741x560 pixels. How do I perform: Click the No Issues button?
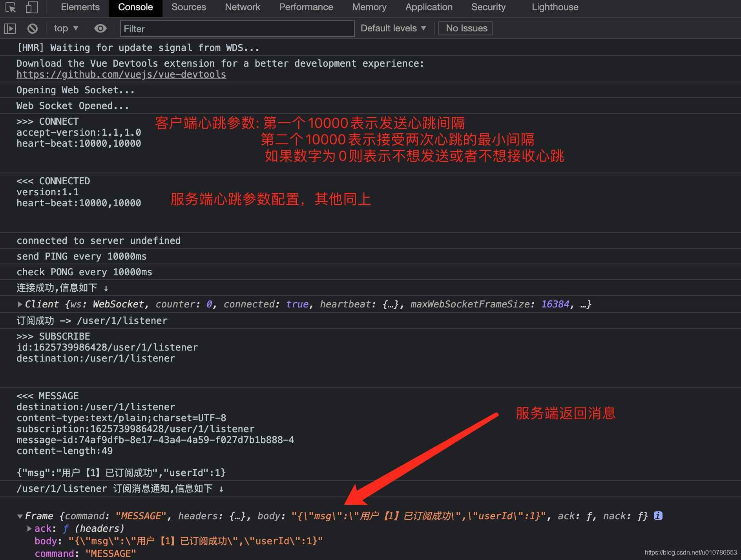(x=465, y=28)
